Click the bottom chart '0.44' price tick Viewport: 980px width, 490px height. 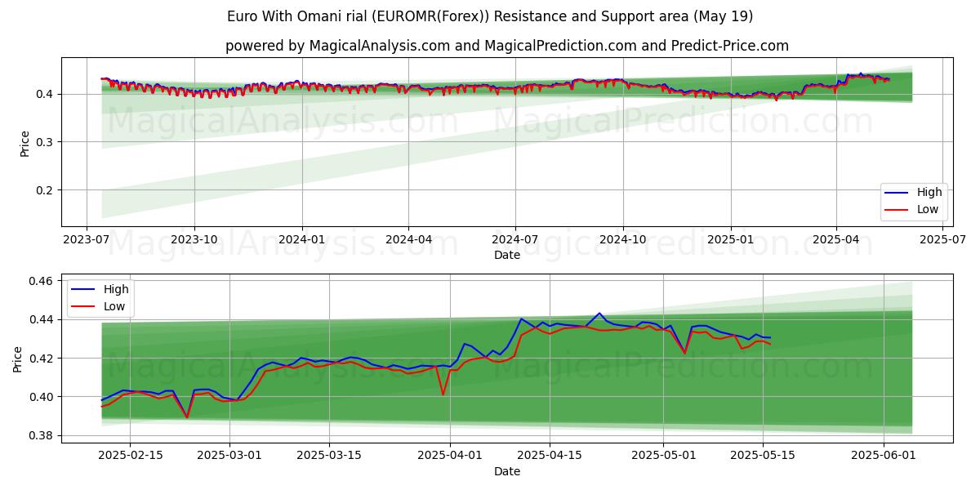(x=42, y=319)
